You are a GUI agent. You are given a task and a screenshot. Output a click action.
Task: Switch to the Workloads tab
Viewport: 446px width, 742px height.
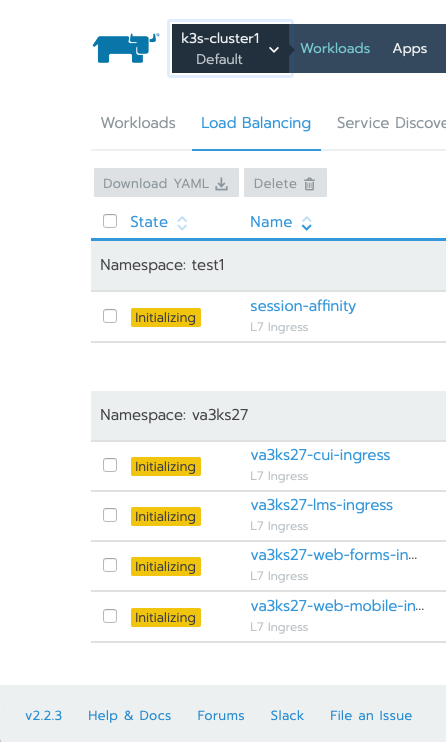tap(138, 123)
